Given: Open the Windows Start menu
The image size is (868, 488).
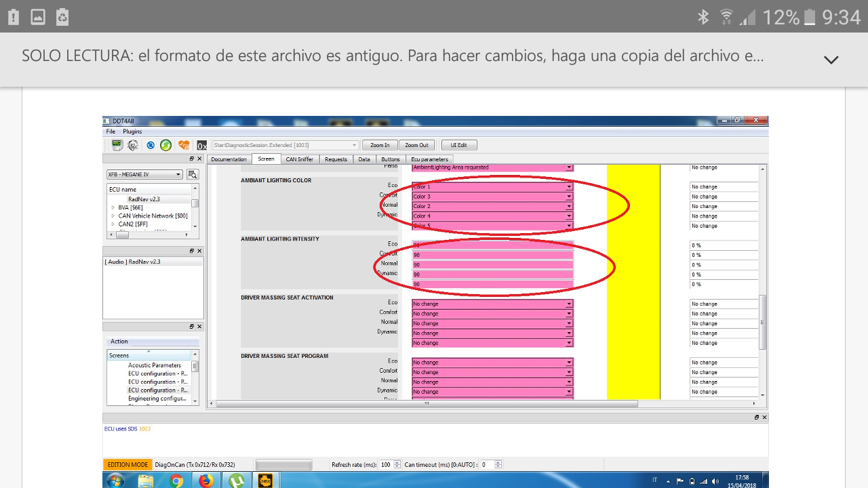Looking at the screenshot, I should tap(115, 481).
